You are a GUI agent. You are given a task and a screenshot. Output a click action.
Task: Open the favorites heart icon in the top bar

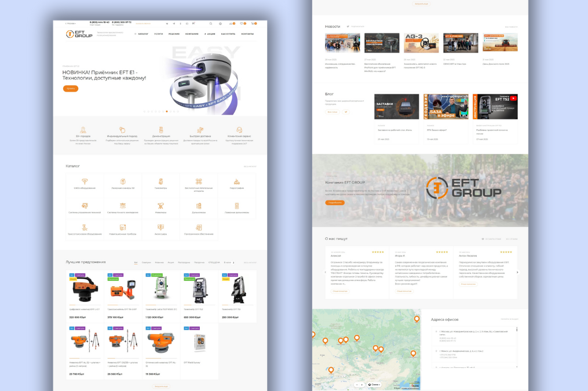click(x=242, y=23)
